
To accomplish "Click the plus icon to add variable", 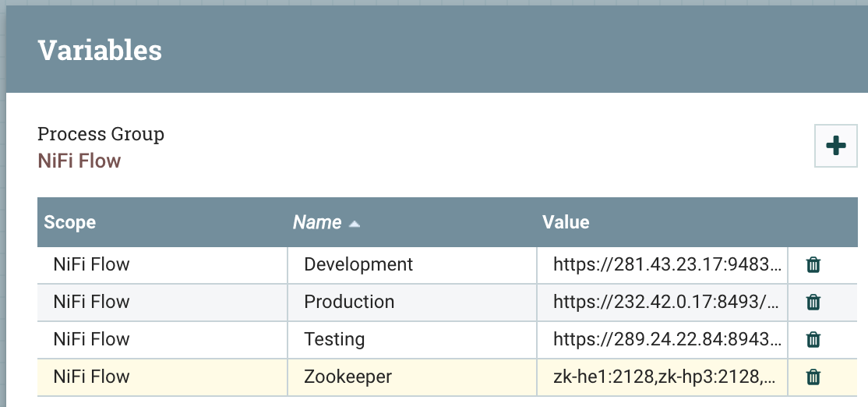I will tap(835, 146).
